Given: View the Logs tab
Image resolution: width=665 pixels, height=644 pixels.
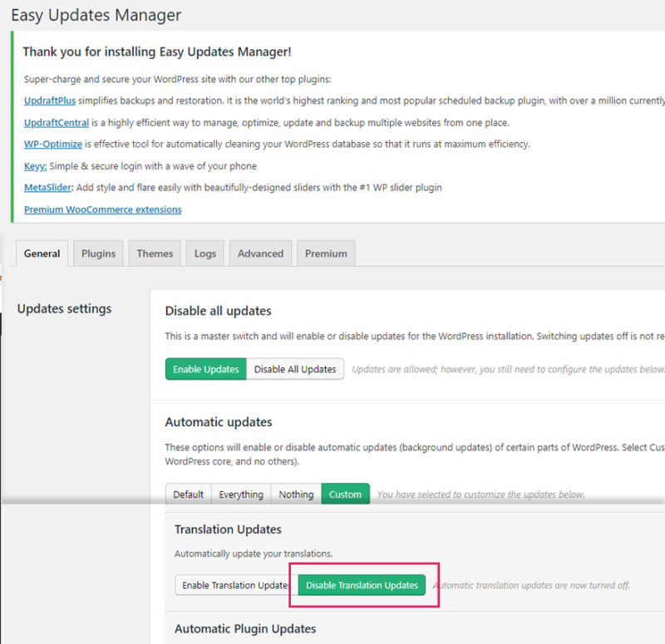Looking at the screenshot, I should 205,253.
